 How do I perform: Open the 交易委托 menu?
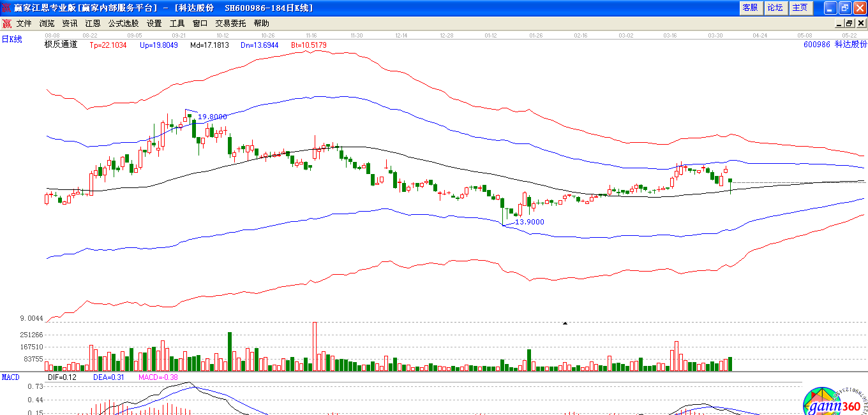[x=230, y=24]
